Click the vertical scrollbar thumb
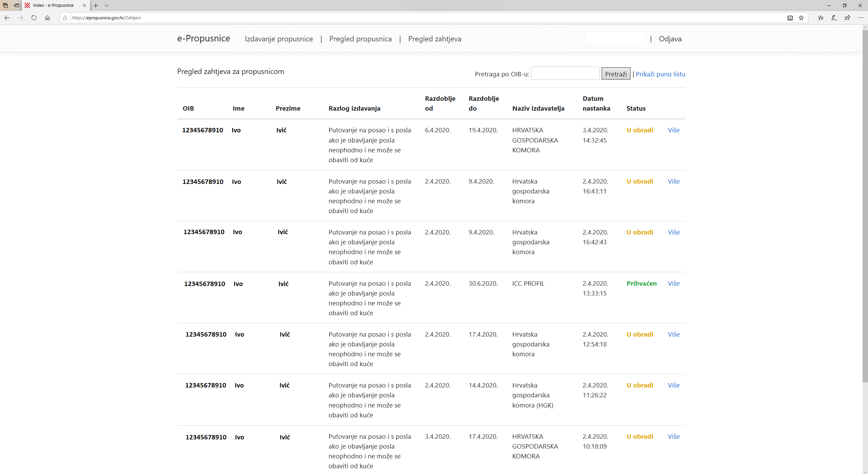Screen dimensions: 868x474 (865, 206)
